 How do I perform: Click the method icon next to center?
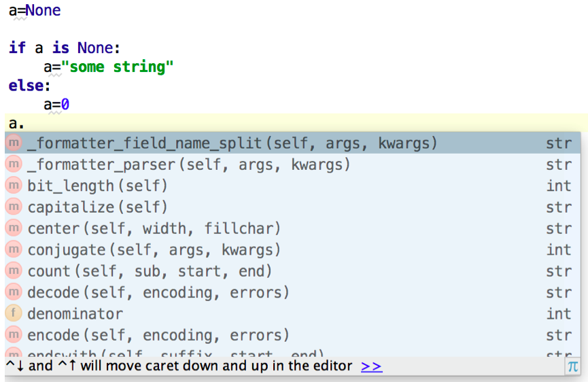pos(14,228)
